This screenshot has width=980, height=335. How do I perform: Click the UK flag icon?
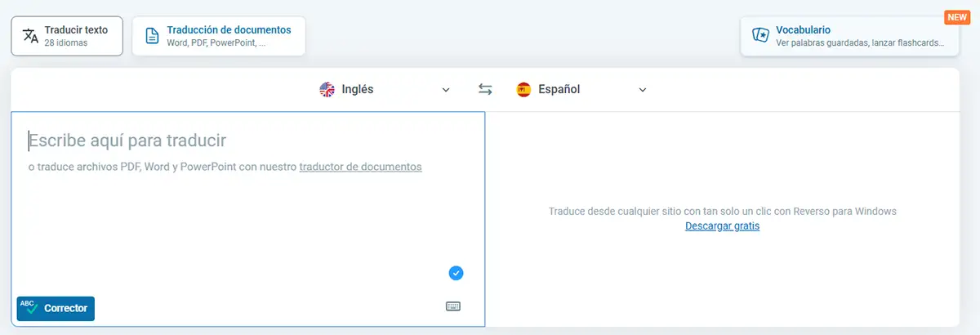click(327, 90)
